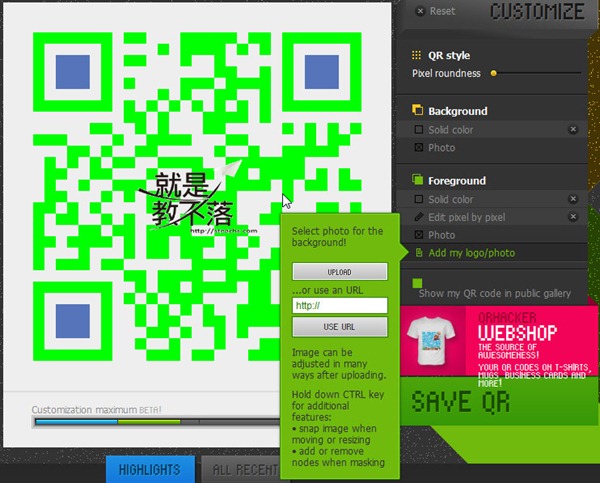This screenshot has width=600, height=483.
Task: Open the QRHACKER WEBSHOP banner
Action: click(x=499, y=341)
